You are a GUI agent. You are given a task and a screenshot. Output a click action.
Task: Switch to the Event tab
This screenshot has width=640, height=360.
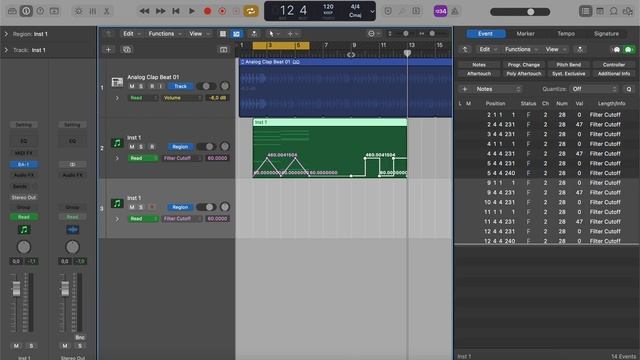click(485, 33)
